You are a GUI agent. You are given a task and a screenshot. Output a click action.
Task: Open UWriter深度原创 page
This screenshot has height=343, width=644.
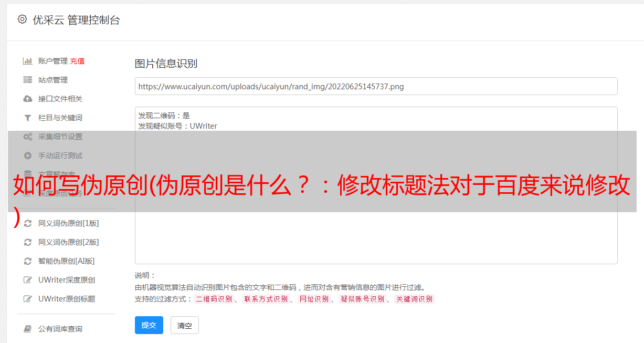click(x=67, y=280)
